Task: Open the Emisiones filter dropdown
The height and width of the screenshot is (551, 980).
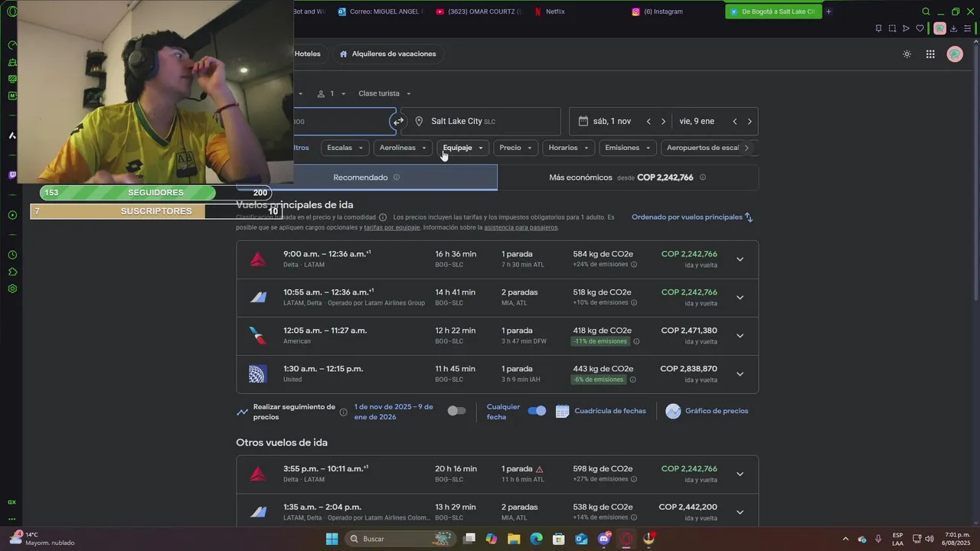Action: (628, 148)
